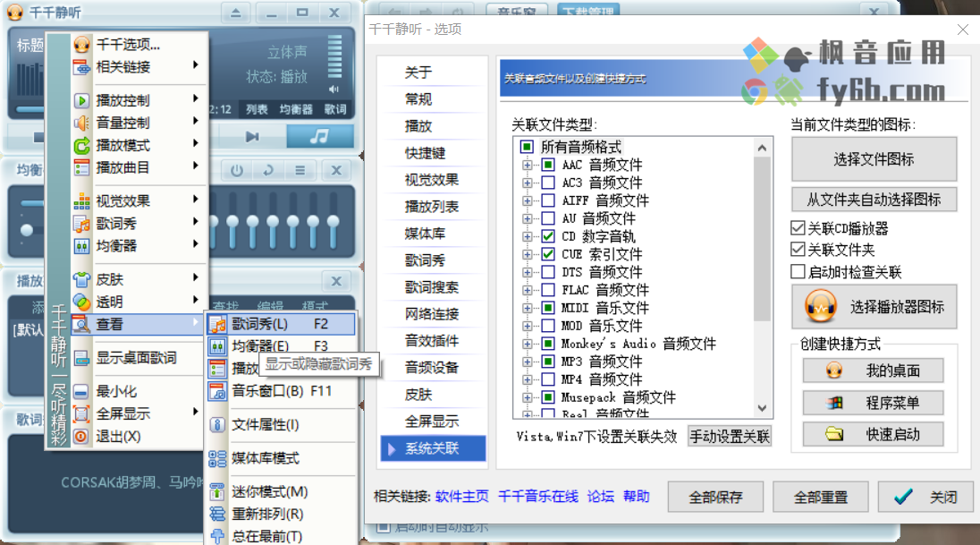
Task: Click the 退出(X) red icon
Action: (82, 436)
